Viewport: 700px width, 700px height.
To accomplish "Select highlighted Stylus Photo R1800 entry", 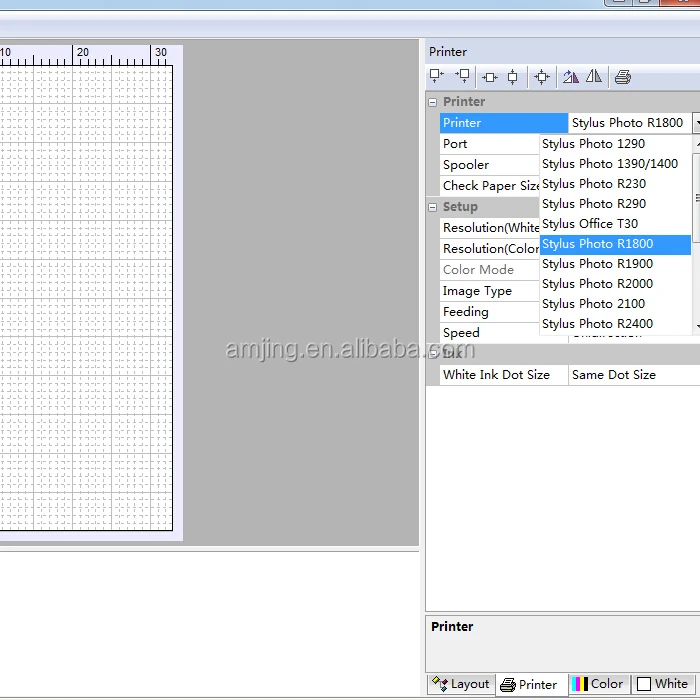I will tap(615, 244).
